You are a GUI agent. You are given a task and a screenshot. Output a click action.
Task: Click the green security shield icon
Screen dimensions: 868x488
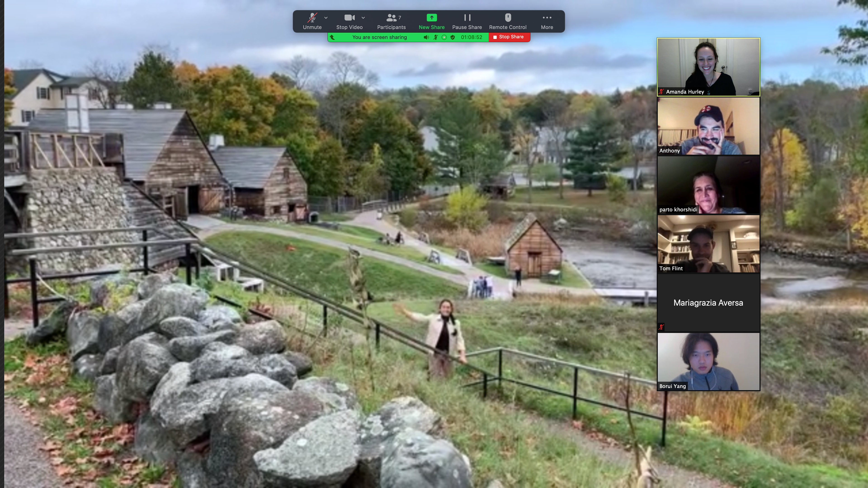pos(453,37)
